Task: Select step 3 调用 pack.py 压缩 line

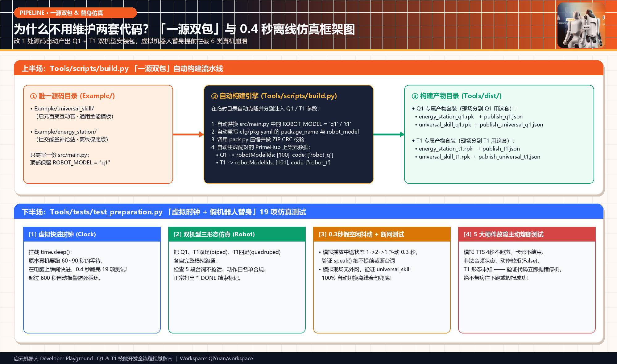Action: coord(258,139)
